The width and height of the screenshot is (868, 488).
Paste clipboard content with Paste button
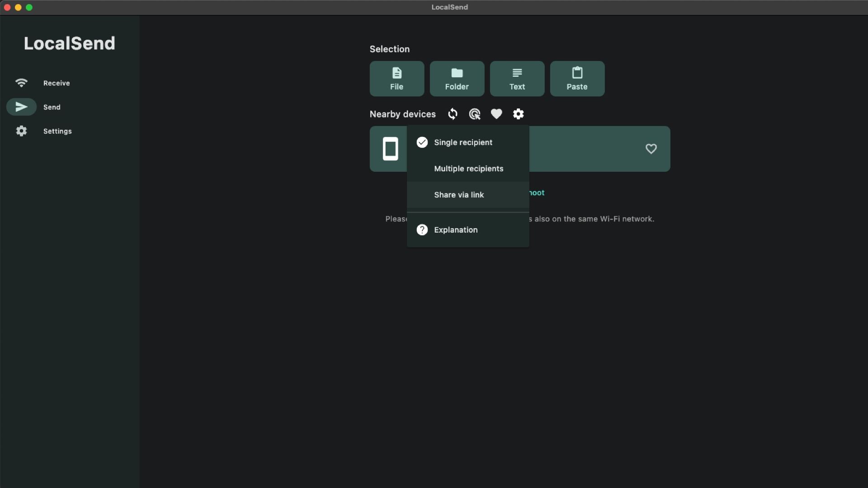point(577,79)
